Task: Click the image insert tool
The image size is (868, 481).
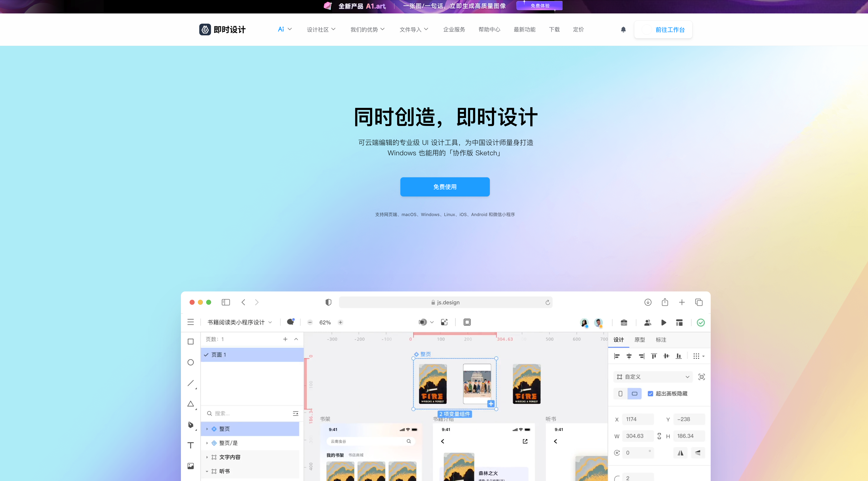Action: (190, 466)
